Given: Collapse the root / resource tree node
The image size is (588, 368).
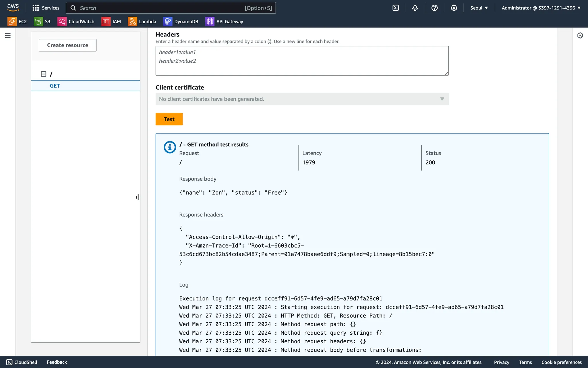Looking at the screenshot, I should coord(43,74).
